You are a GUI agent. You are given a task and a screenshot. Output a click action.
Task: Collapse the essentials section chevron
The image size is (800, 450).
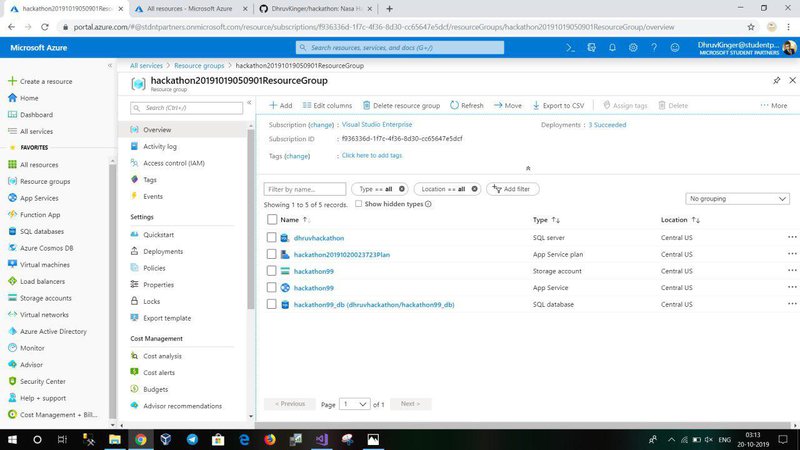(x=528, y=168)
